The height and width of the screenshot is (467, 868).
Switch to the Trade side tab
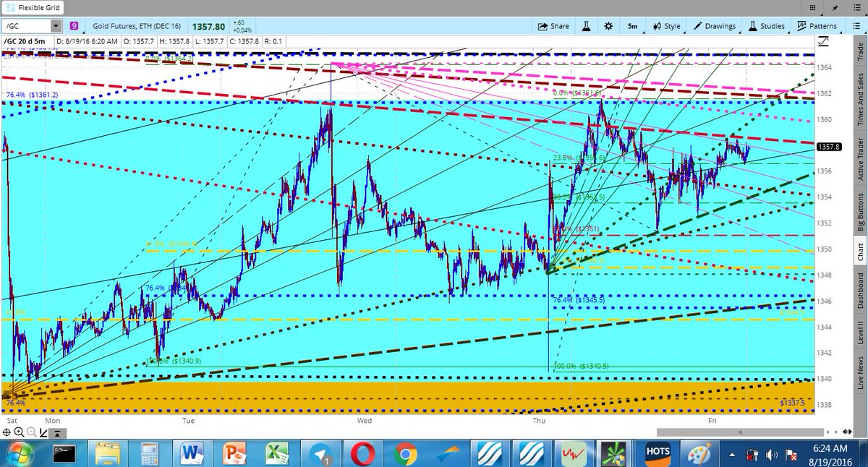860,51
